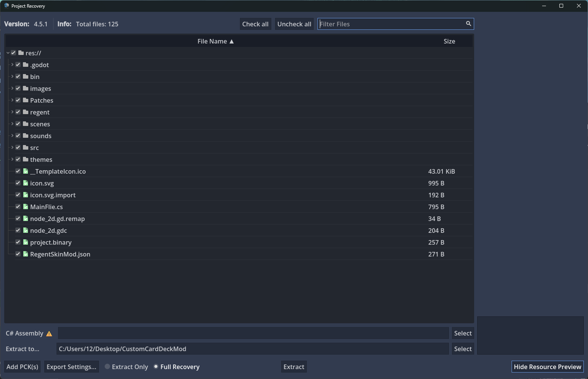Click Select button for C# Assembly
588x379 pixels.
tap(463, 333)
